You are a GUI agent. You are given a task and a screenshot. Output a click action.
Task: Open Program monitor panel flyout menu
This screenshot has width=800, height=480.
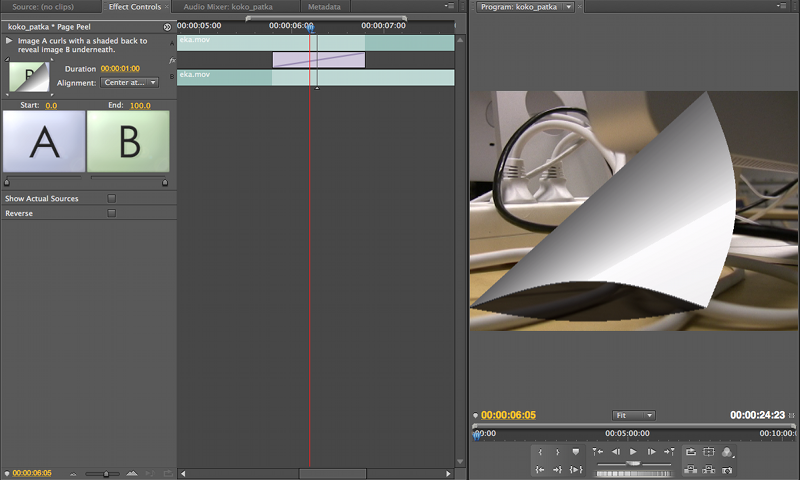tap(781, 6)
